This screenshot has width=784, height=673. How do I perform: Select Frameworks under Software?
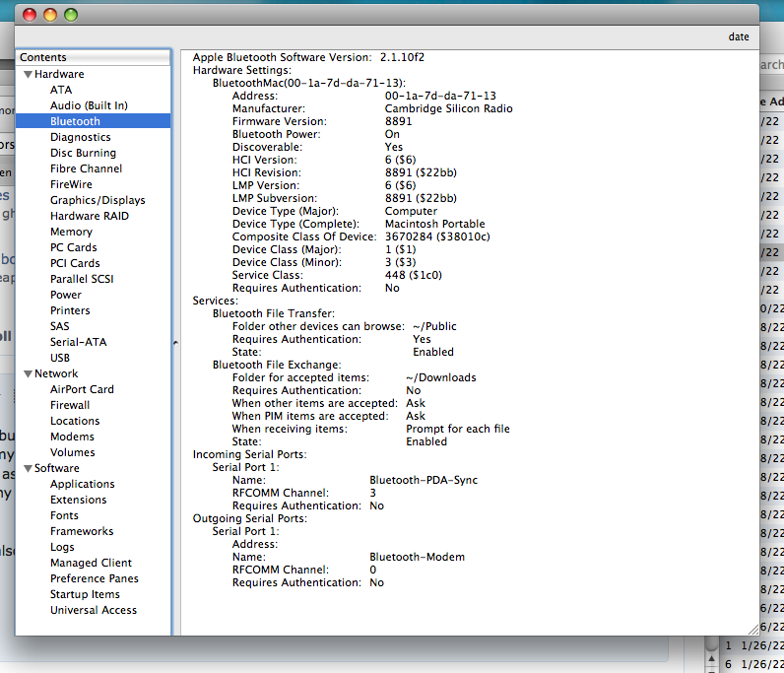click(x=82, y=531)
